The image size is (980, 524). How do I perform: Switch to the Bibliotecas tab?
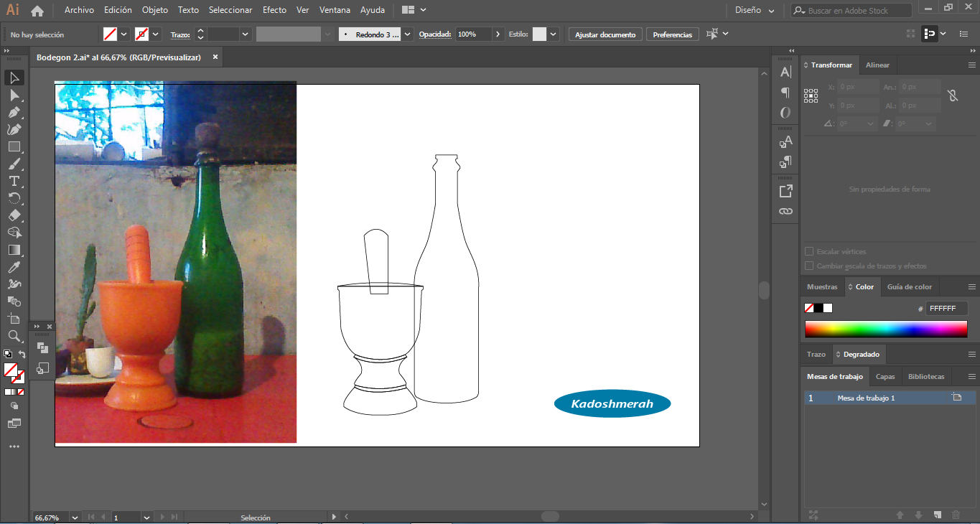pos(926,377)
